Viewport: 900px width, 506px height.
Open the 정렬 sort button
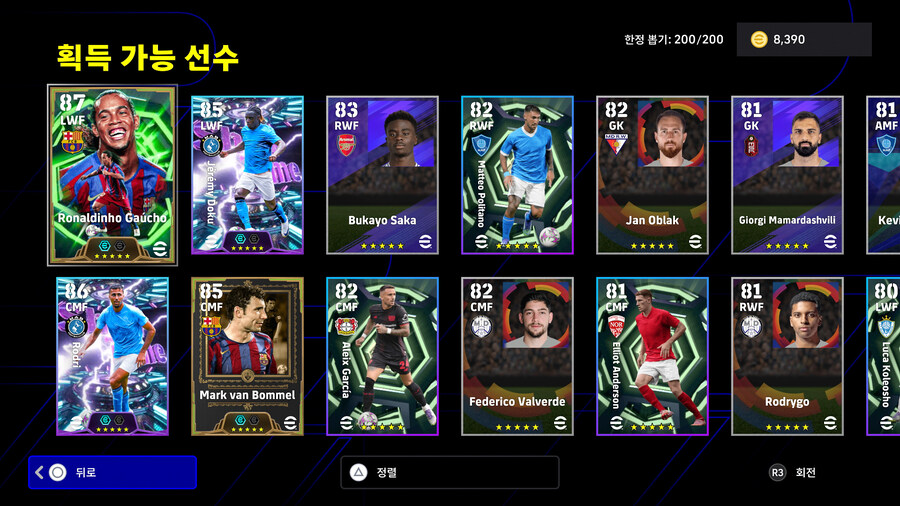pyautogui.click(x=449, y=473)
